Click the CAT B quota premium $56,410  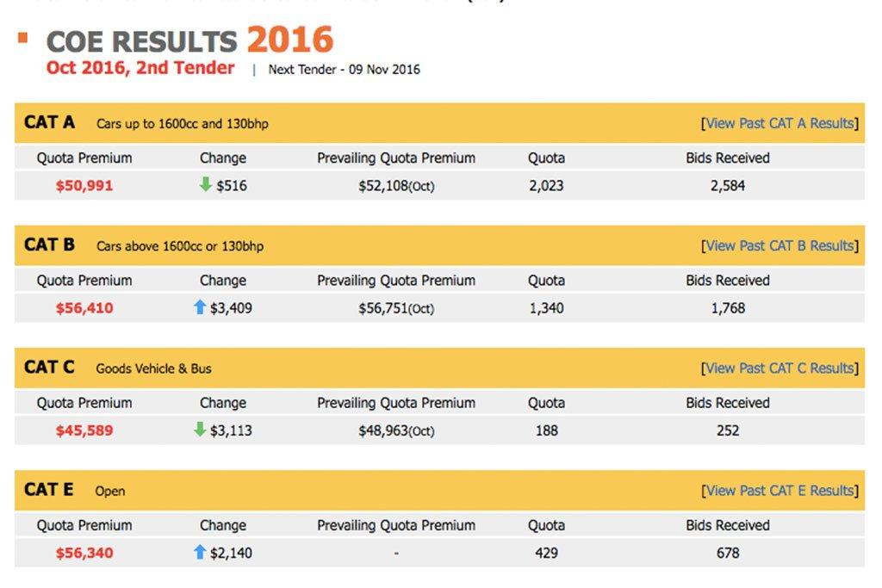(84, 308)
